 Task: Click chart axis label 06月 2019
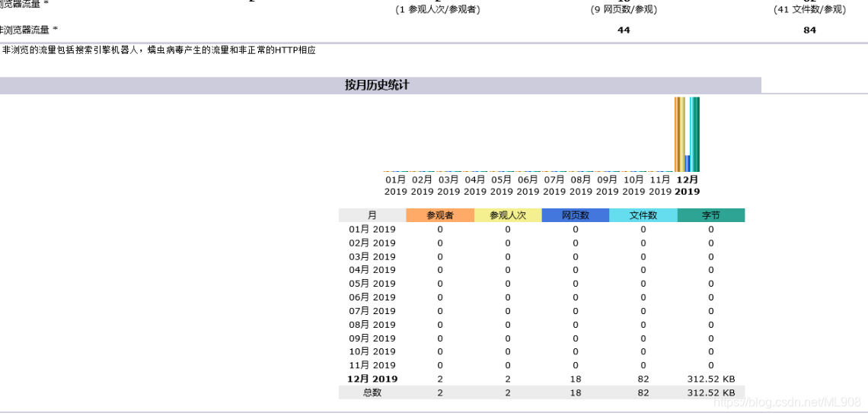(x=528, y=186)
